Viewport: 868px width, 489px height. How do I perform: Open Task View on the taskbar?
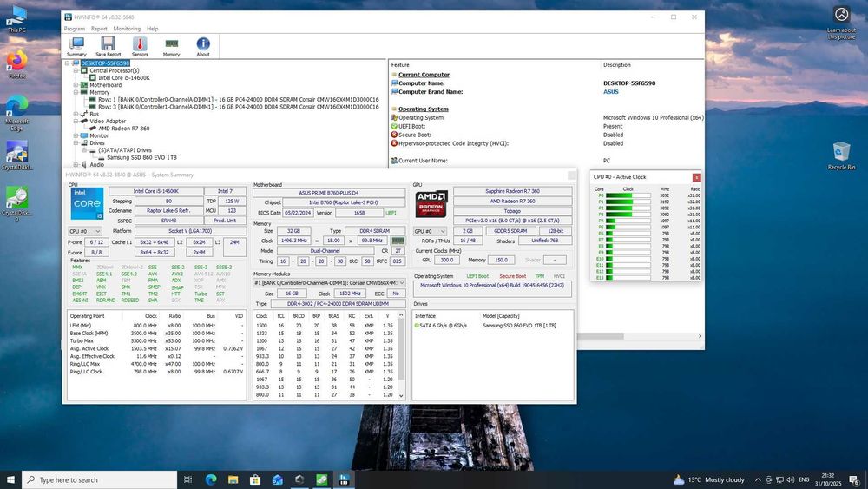tap(187, 479)
